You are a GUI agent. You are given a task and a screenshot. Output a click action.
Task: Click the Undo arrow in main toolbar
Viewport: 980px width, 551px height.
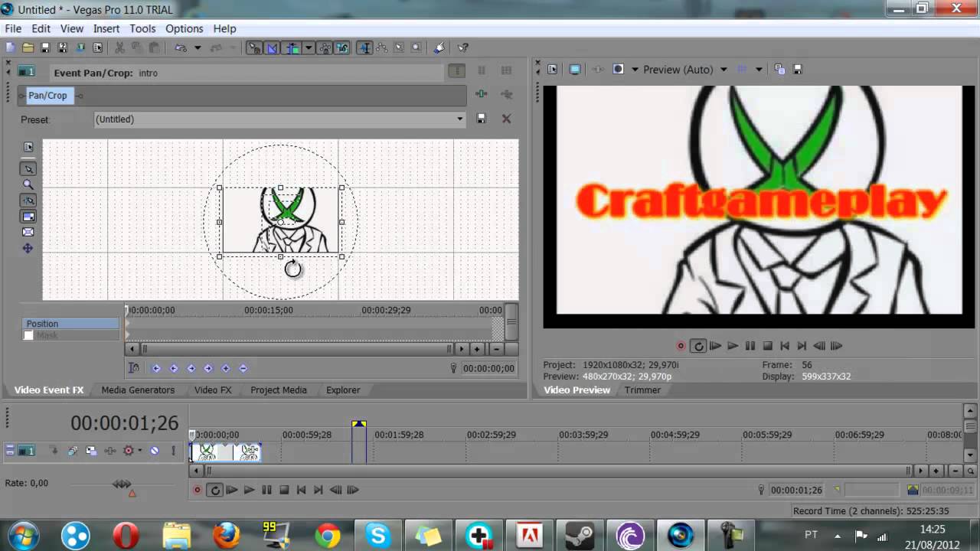pyautogui.click(x=181, y=47)
